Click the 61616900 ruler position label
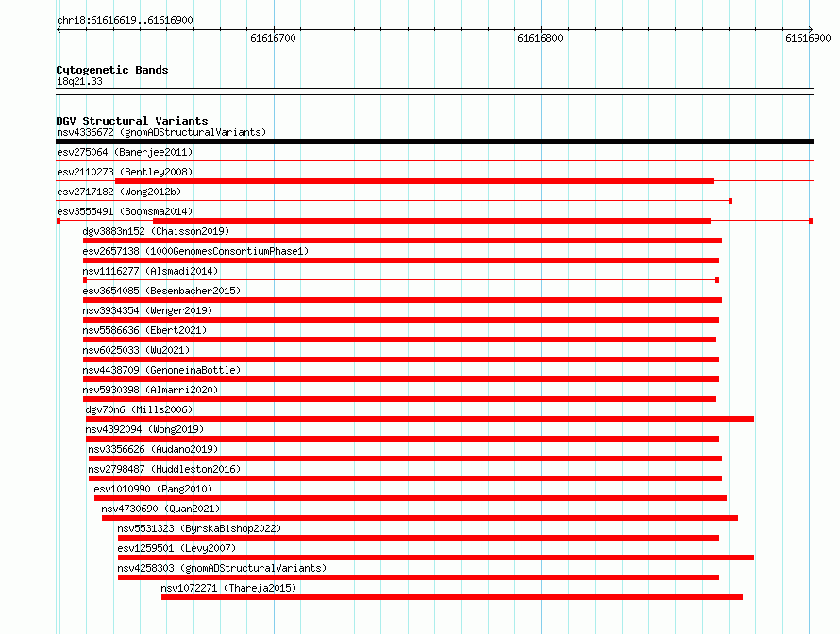840x634 pixels. [808, 38]
